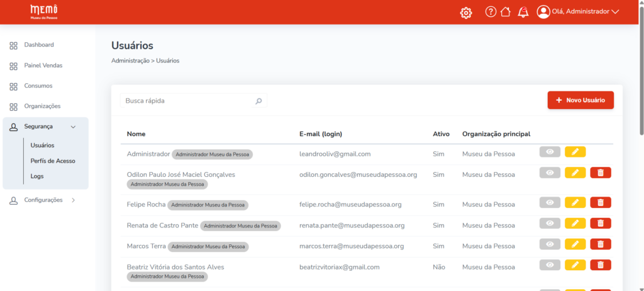Click the help question mark icon
Viewport: 644px width, 291px height.
(x=491, y=12)
